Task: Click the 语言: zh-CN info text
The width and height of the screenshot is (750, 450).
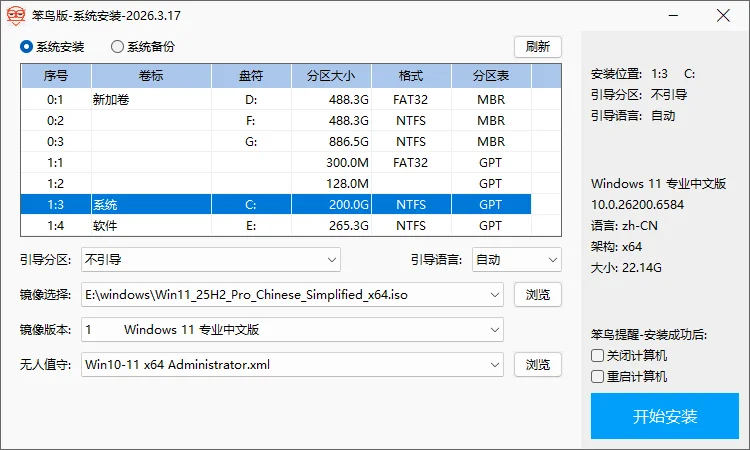Action: coord(625,226)
